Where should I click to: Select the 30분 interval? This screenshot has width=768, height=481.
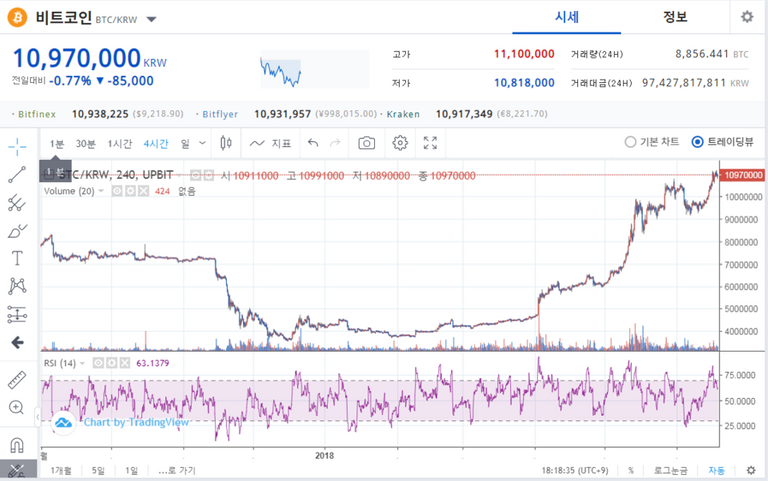(85, 144)
